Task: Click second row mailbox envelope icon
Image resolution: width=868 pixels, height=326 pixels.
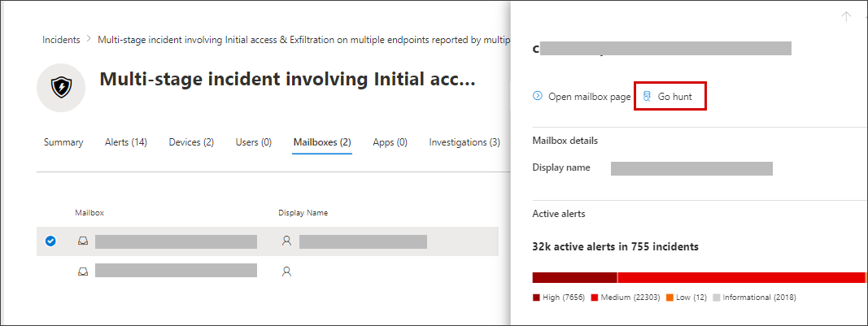Action: click(x=82, y=272)
